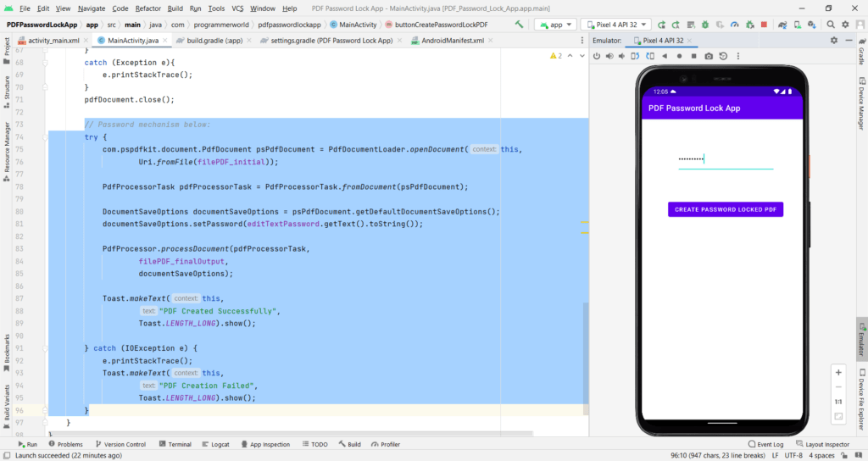This screenshot has height=461, width=868.
Task: Open the app run configuration dropdown
Action: [556, 25]
